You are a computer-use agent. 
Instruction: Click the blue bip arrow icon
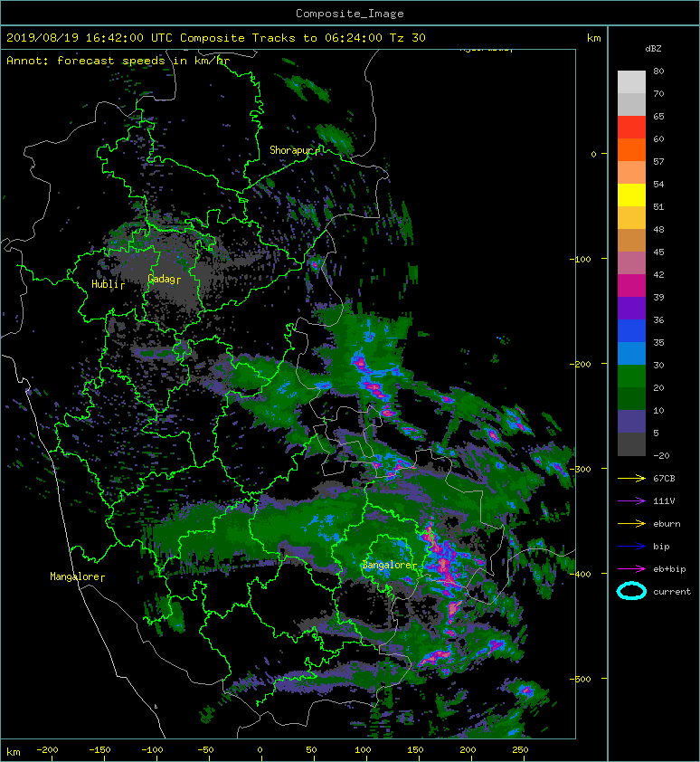tap(631, 547)
